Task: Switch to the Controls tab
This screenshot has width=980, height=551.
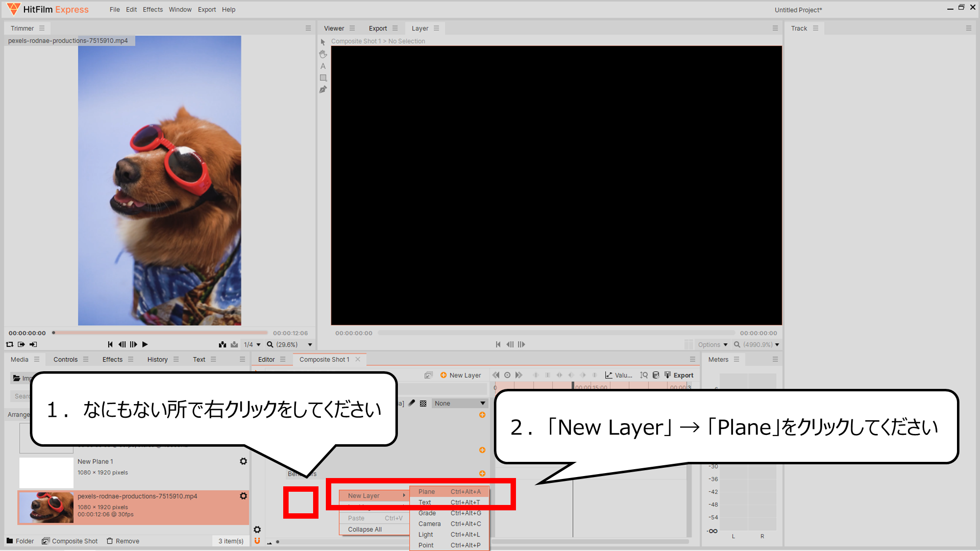Action: [x=66, y=359]
